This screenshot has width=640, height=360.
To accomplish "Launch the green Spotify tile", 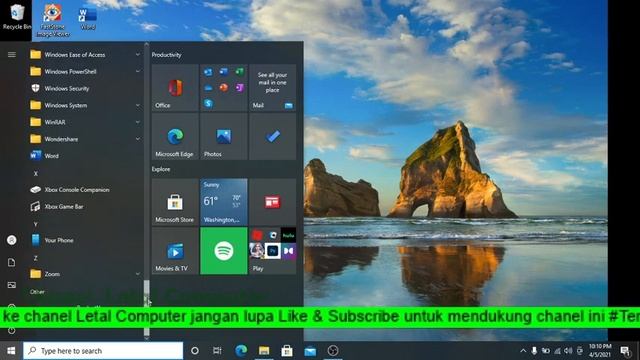I will click(x=224, y=251).
